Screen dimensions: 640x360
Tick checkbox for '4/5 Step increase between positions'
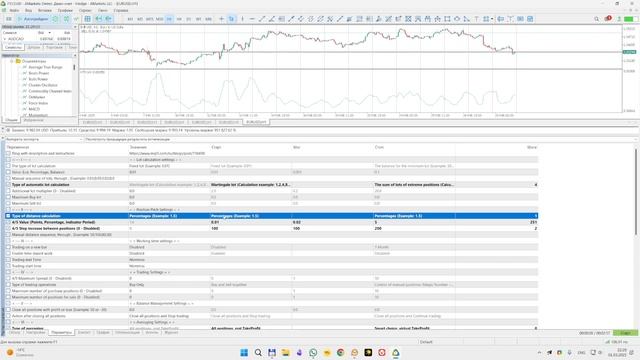[x=8, y=229]
